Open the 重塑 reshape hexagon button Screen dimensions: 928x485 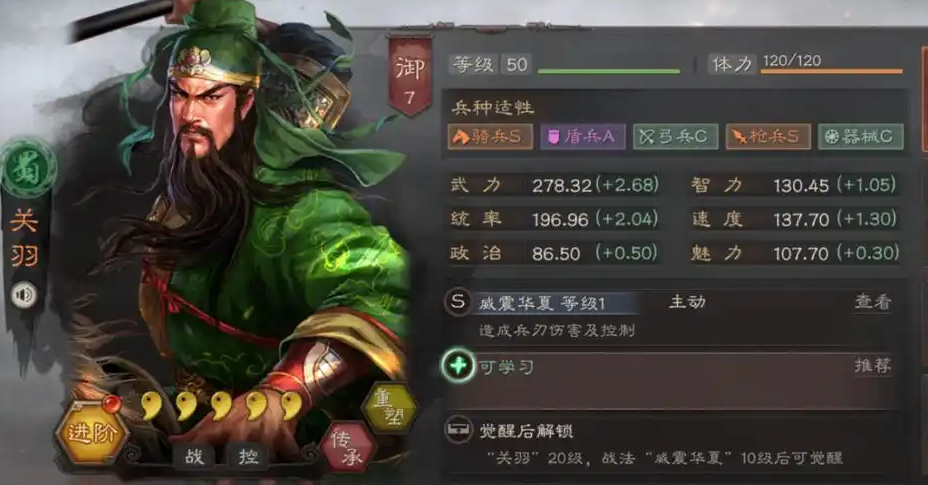coord(388,407)
